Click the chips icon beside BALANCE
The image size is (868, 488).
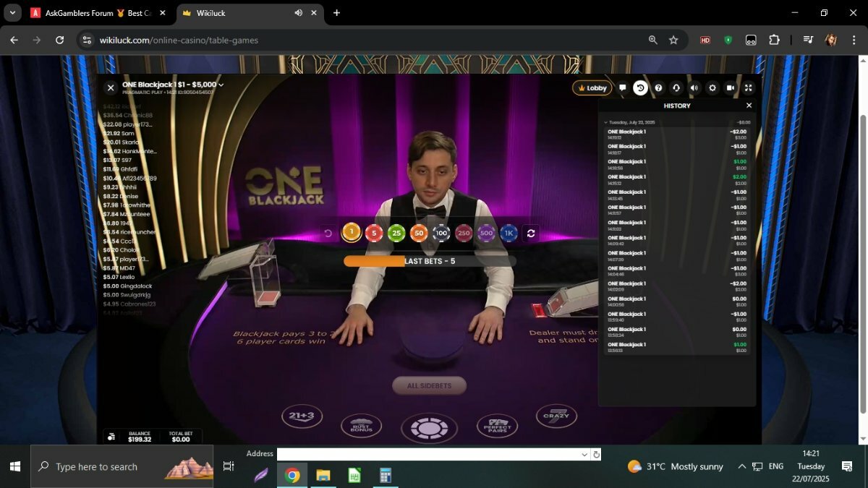pyautogui.click(x=111, y=437)
